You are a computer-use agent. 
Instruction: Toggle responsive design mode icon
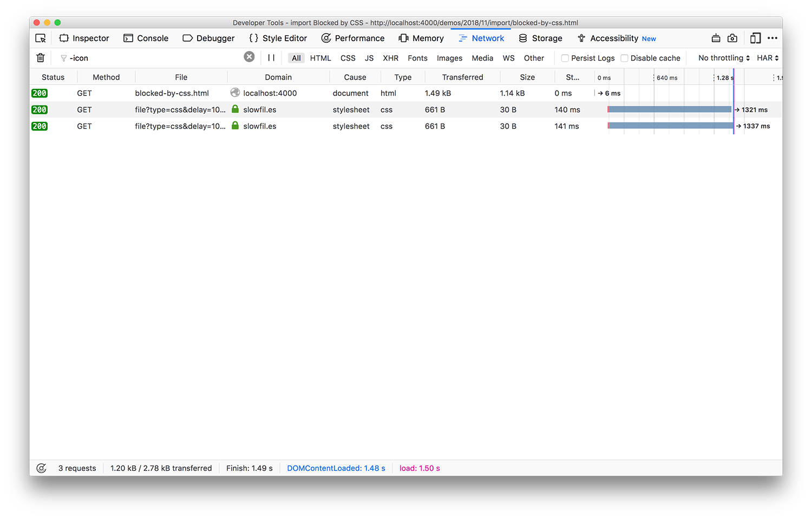click(x=755, y=38)
